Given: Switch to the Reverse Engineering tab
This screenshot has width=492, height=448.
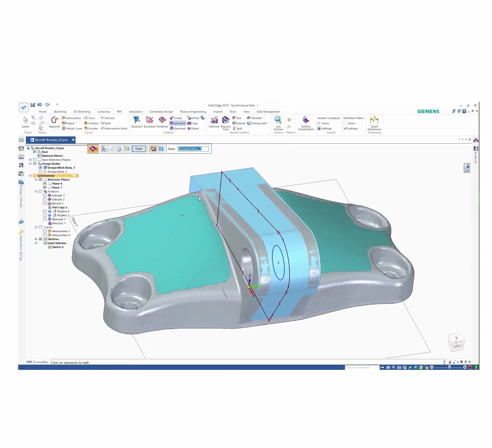Looking at the screenshot, I should point(193,112).
